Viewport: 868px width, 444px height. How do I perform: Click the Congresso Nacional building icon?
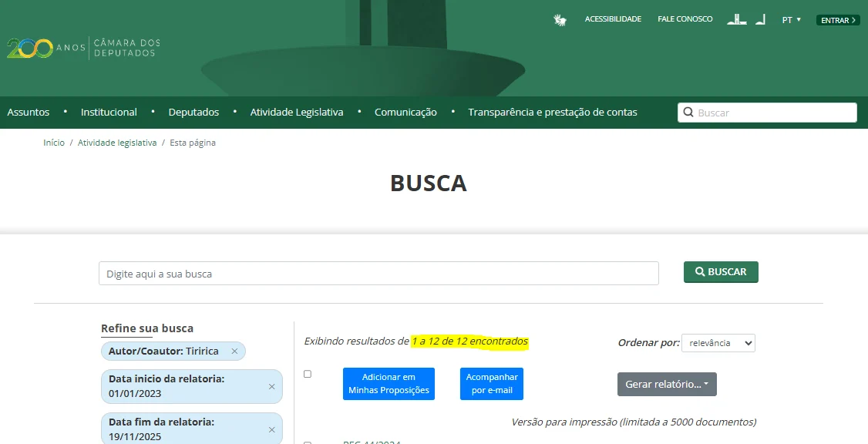(737, 19)
